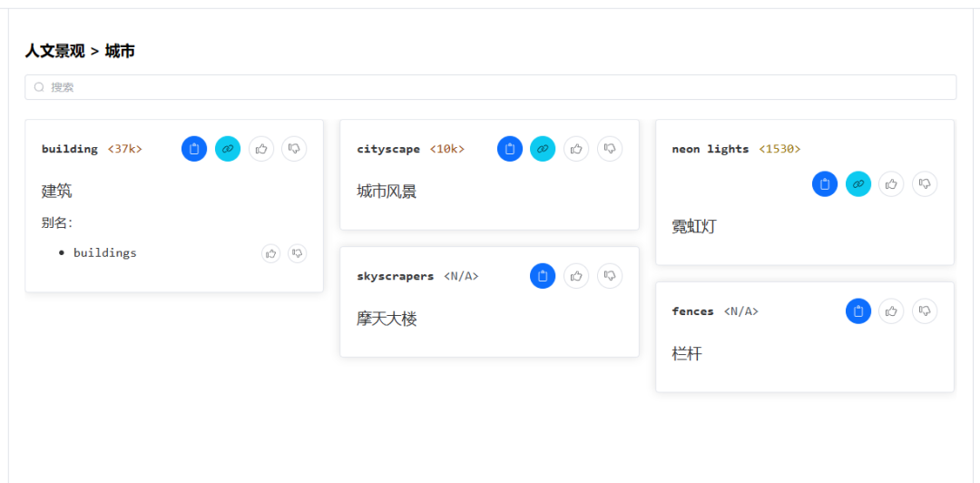Give thumbs up to cityscape
Image resolution: width=980 pixels, height=483 pixels.
tap(576, 149)
